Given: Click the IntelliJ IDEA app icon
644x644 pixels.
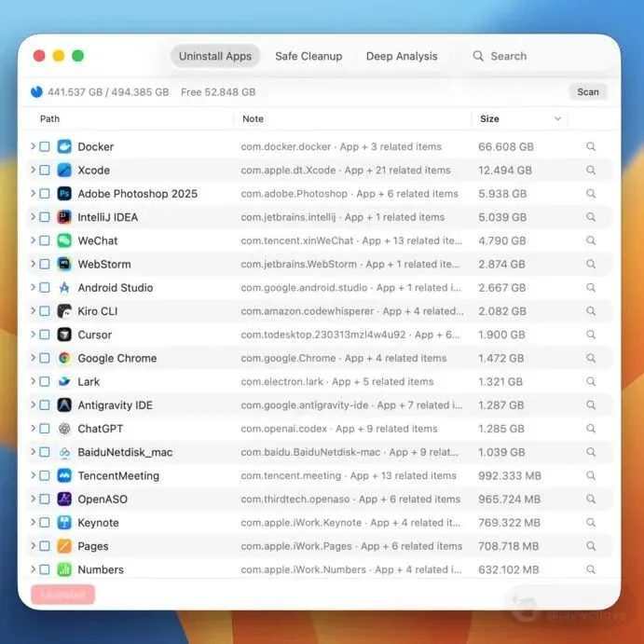Looking at the screenshot, I should tap(64, 217).
